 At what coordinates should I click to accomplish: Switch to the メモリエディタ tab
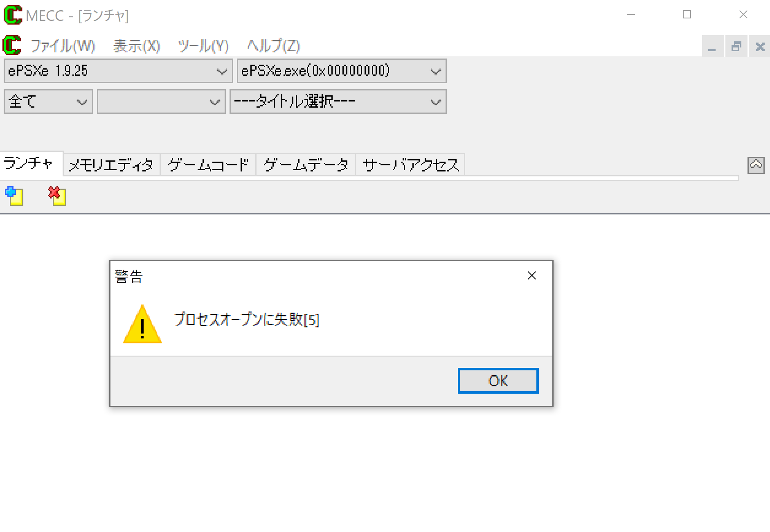[111, 165]
